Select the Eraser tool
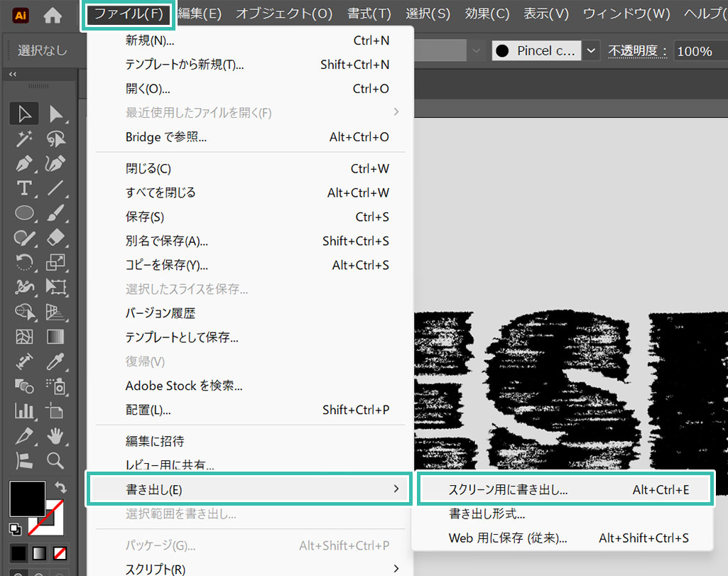 (x=55, y=237)
